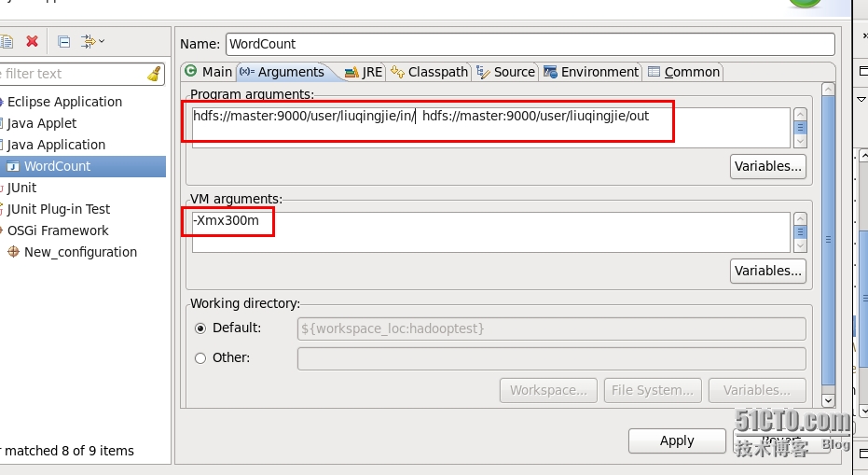Select the Other working directory radio
The width and height of the screenshot is (868, 475).
coord(200,358)
